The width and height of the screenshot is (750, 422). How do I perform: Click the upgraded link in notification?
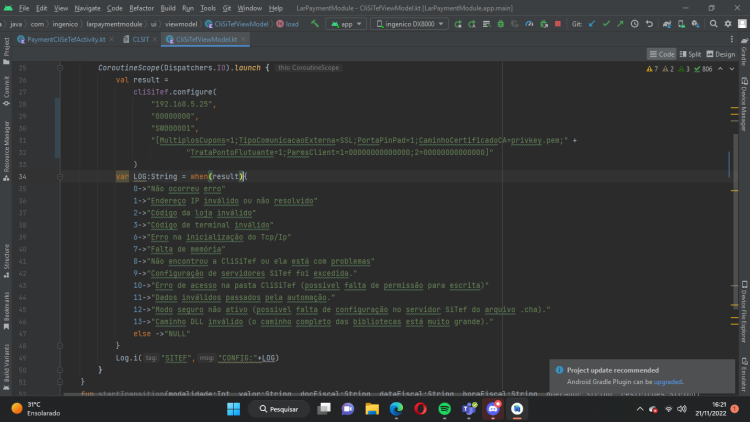click(668, 382)
